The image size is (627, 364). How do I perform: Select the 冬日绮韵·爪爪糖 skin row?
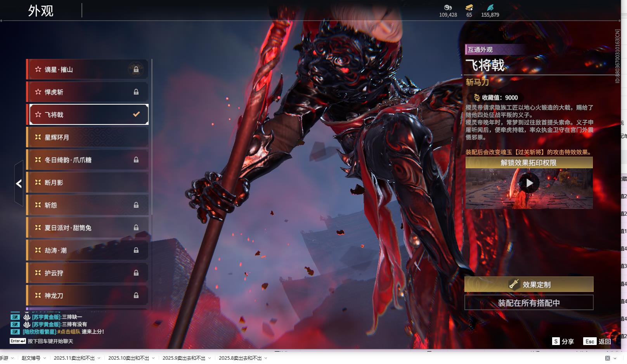click(87, 160)
